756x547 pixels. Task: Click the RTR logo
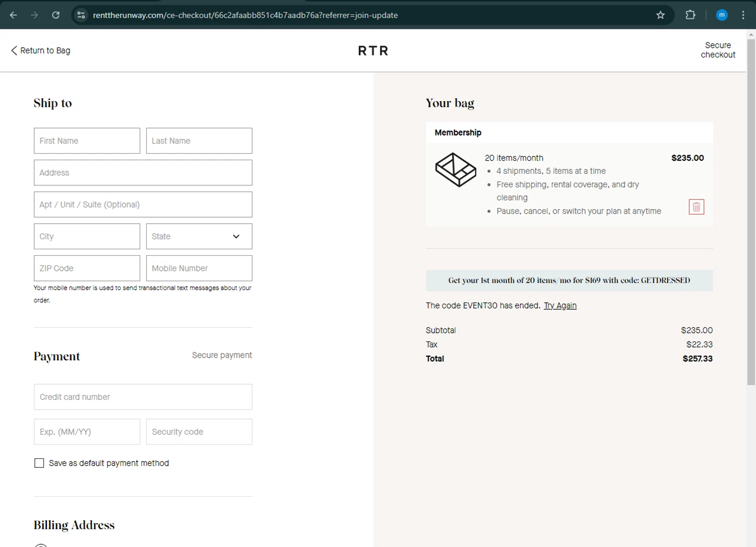pos(373,51)
